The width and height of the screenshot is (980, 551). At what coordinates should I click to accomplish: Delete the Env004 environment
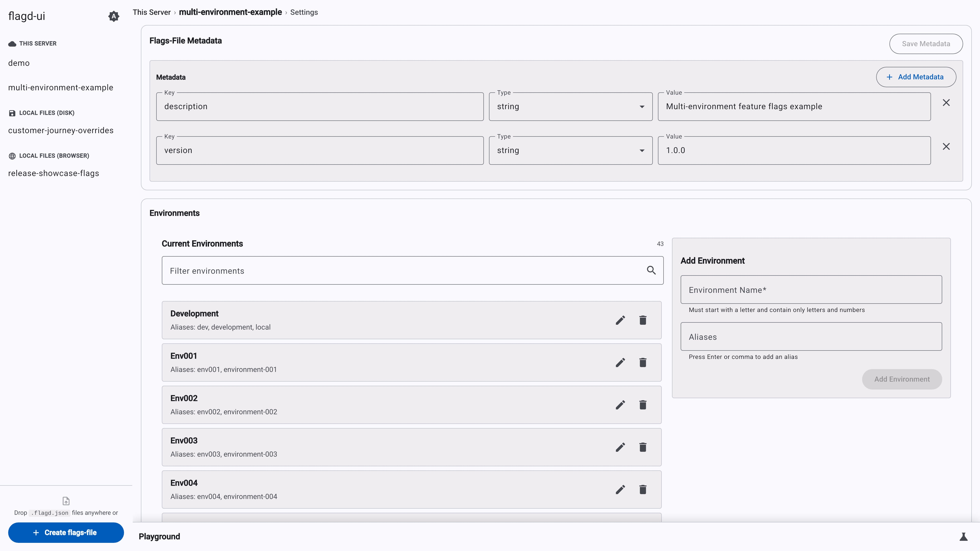643,490
